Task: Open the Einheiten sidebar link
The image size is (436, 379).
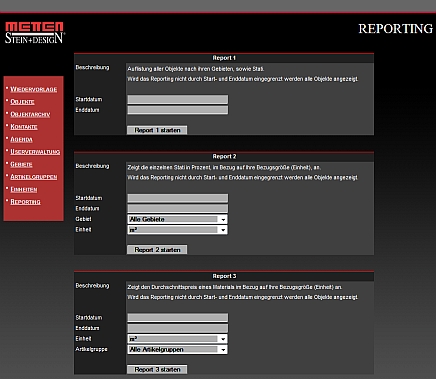Action: pyautogui.click(x=24, y=189)
